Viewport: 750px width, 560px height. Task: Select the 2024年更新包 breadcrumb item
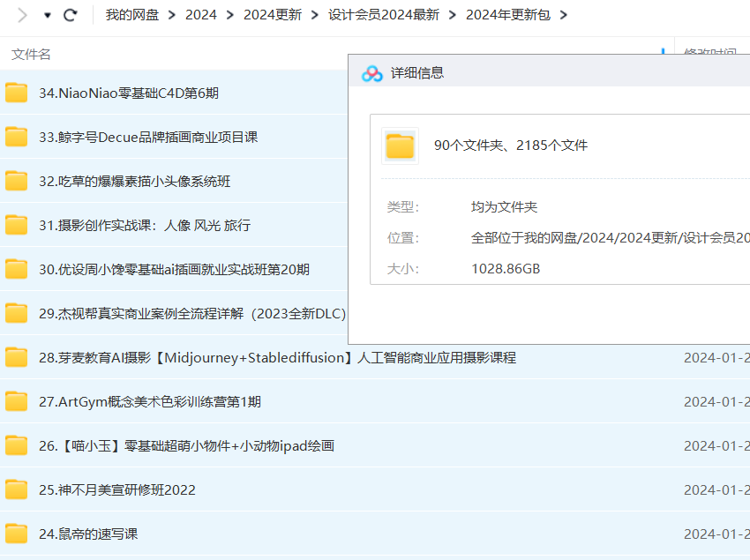(508, 15)
